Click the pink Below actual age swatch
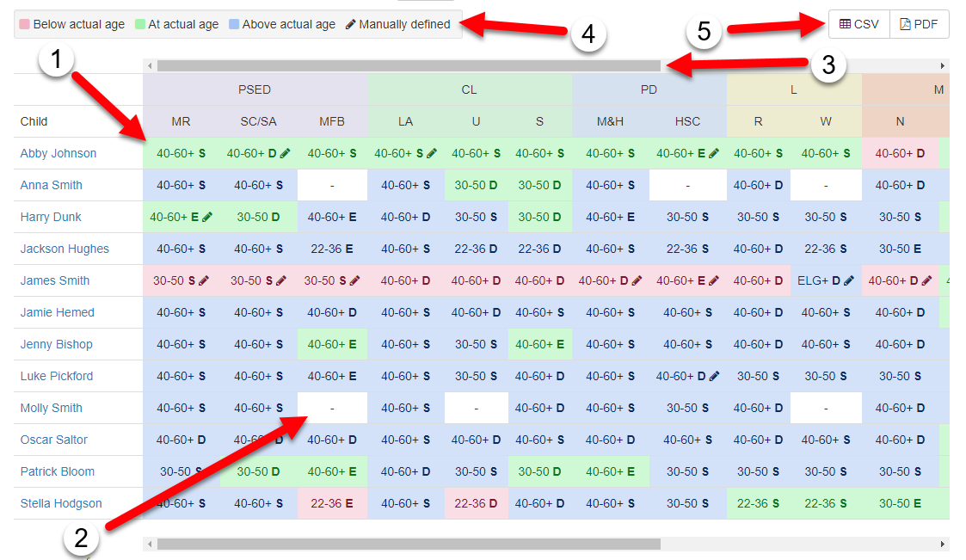The image size is (966, 560). 25,25
